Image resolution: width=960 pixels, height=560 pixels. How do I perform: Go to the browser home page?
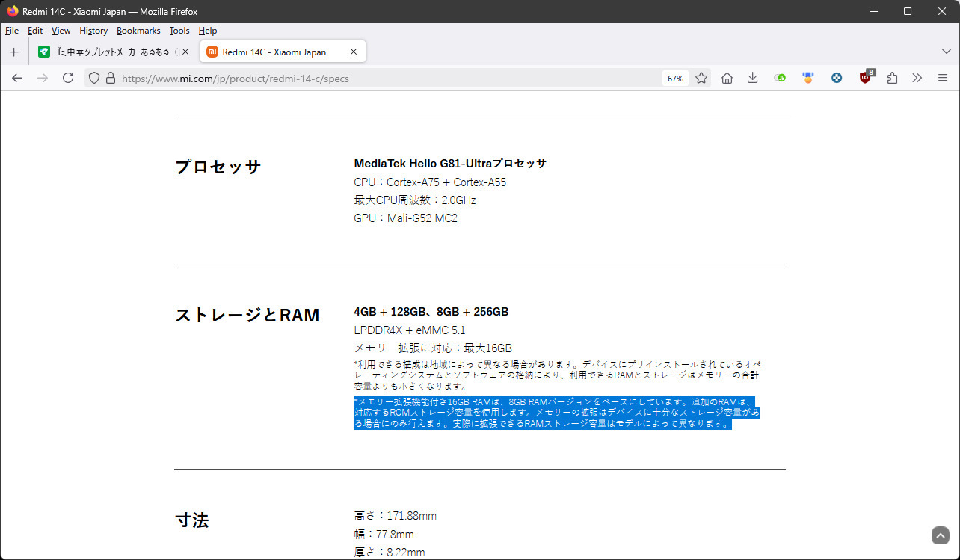click(727, 78)
